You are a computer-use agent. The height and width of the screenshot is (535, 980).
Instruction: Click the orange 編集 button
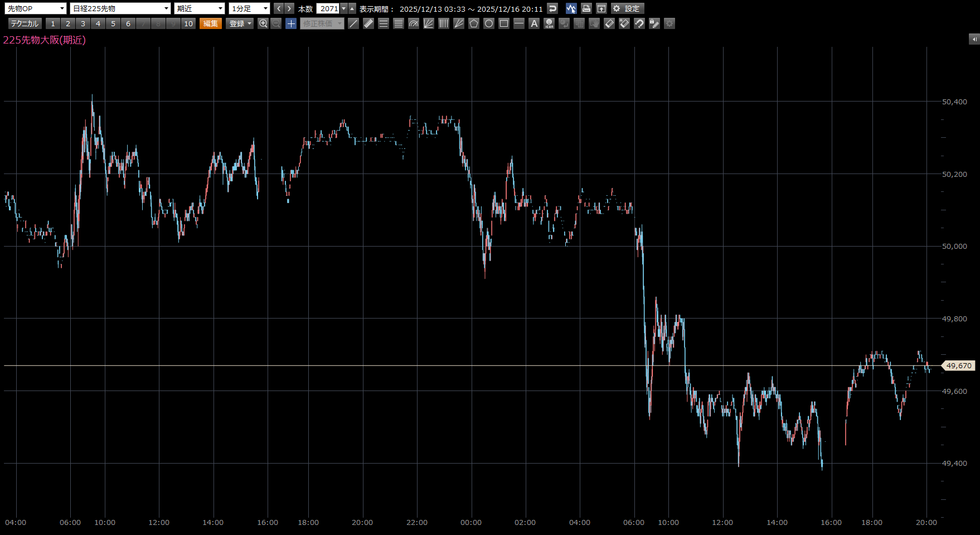tap(211, 23)
